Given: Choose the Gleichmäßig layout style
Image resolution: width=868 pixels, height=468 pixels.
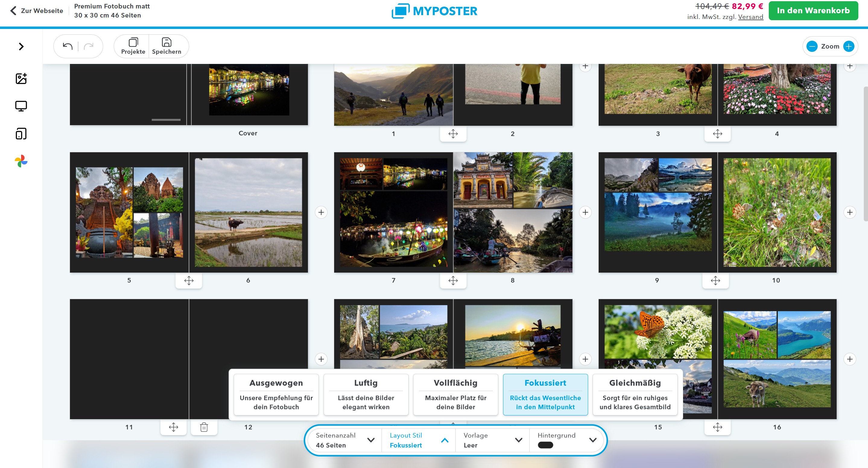Looking at the screenshot, I should pyautogui.click(x=635, y=394).
